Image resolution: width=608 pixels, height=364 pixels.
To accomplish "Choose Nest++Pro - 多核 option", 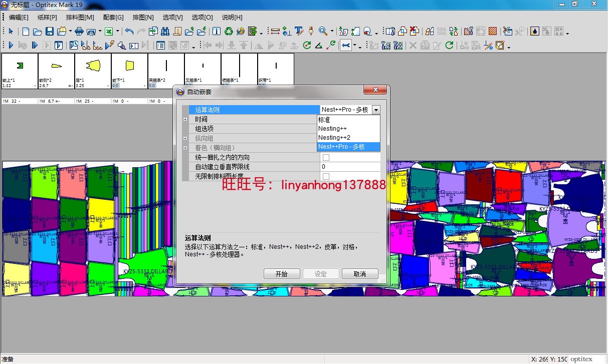I will [x=348, y=147].
